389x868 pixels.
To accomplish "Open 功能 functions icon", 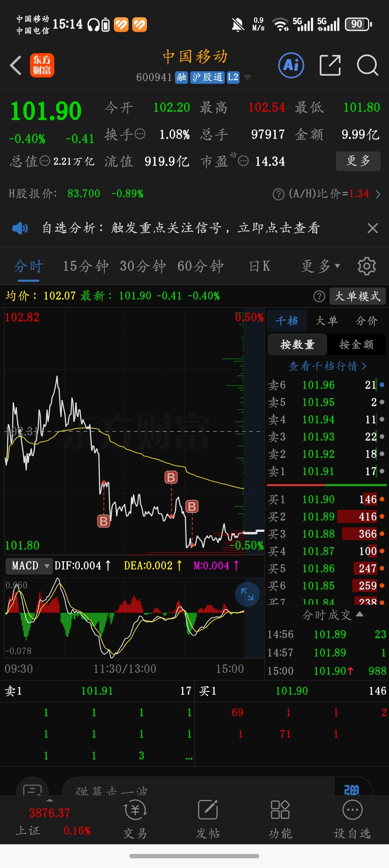I will point(280,820).
